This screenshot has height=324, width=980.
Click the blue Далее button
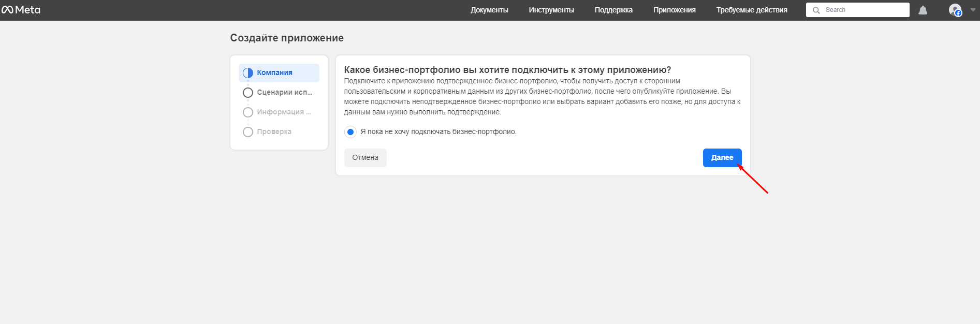(x=722, y=158)
